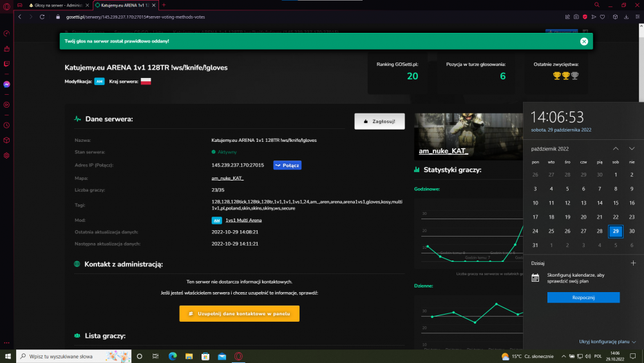Search tabs with the magnifier icon
The image size is (644, 363).
597,5
